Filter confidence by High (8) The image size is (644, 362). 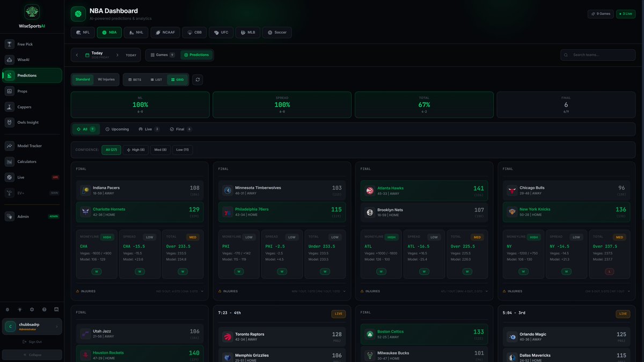pos(136,150)
